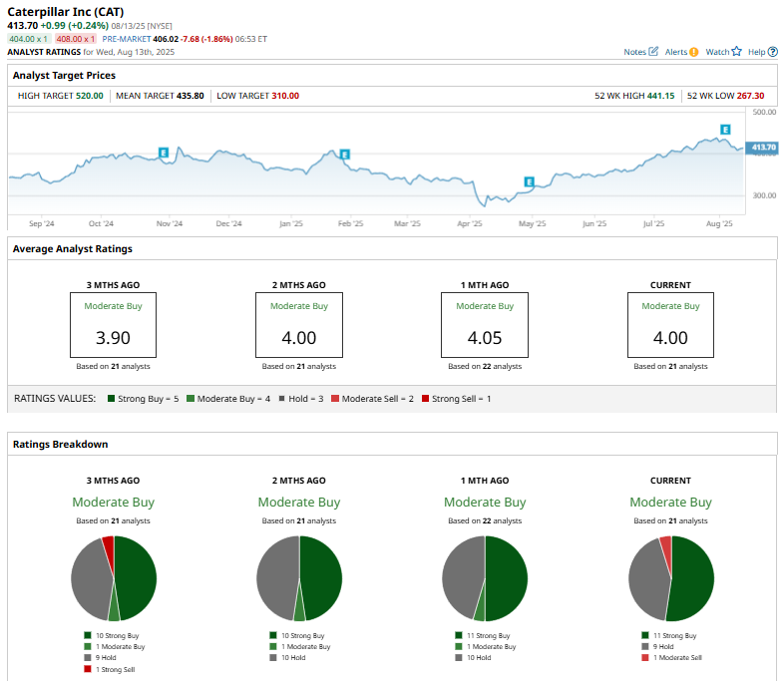Image resolution: width=784 pixels, height=681 pixels.
Task: Select the 2 months ago 4.00 rating box
Action: pos(299,325)
